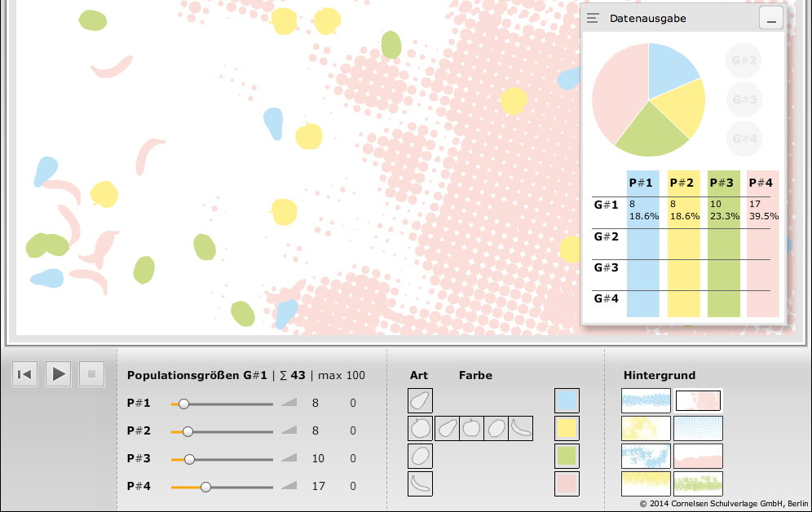
Task: Collapse the Datenausgabe panel with minimize button
Action: click(771, 18)
